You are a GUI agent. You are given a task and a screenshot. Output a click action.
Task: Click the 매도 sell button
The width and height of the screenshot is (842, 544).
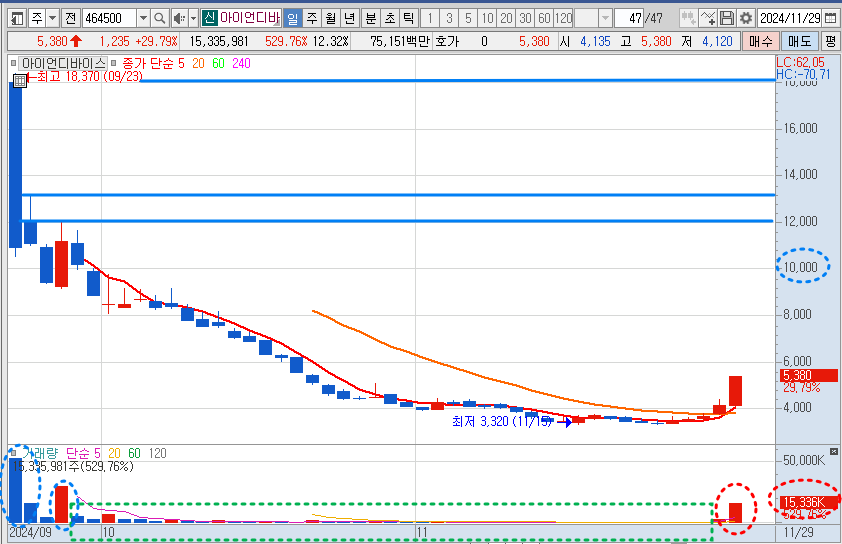pyautogui.click(x=800, y=41)
